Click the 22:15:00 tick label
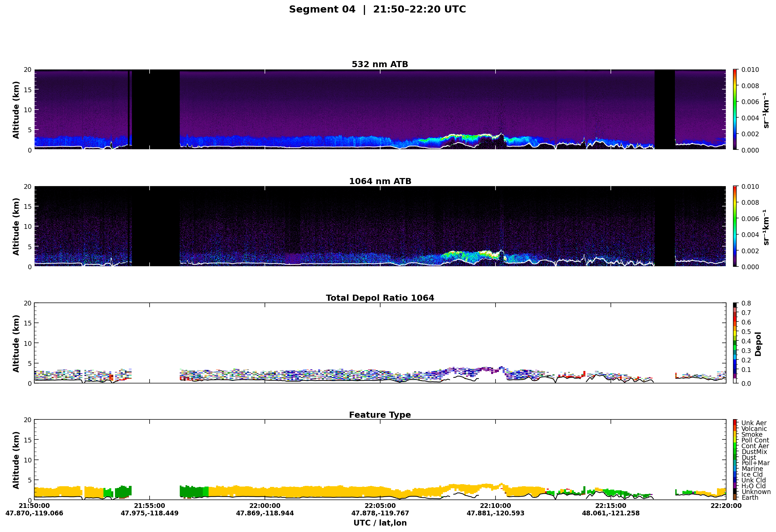Viewport: 776px width, 532px height. 610,506
